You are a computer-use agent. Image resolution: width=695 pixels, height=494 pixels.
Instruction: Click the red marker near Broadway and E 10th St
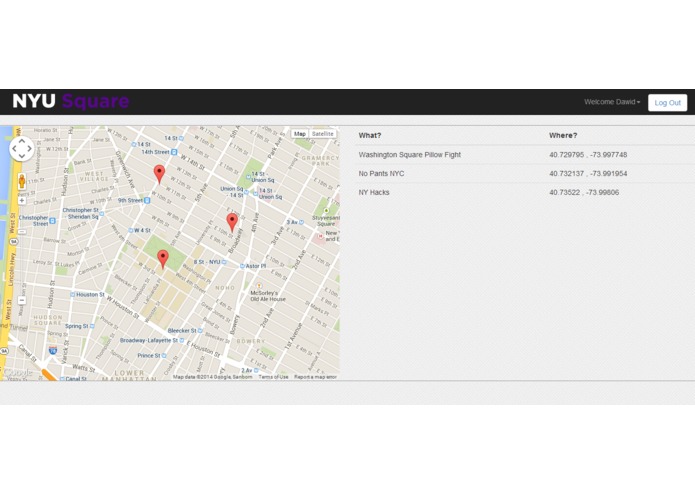[x=232, y=222]
